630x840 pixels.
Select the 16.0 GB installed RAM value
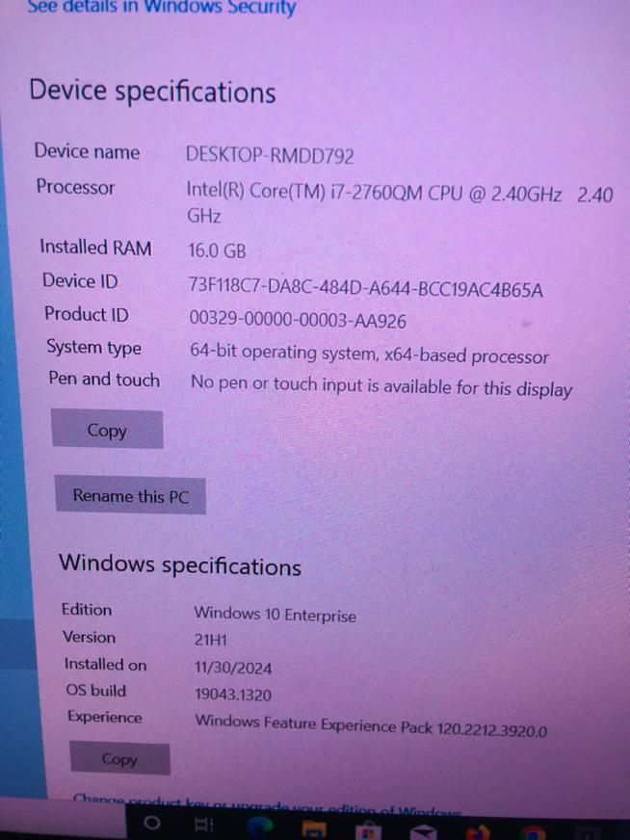click(217, 250)
